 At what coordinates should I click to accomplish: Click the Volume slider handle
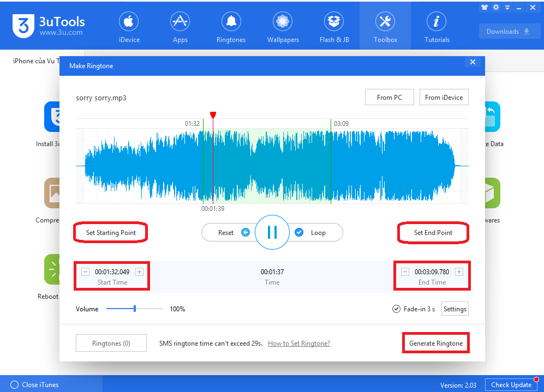tap(135, 309)
